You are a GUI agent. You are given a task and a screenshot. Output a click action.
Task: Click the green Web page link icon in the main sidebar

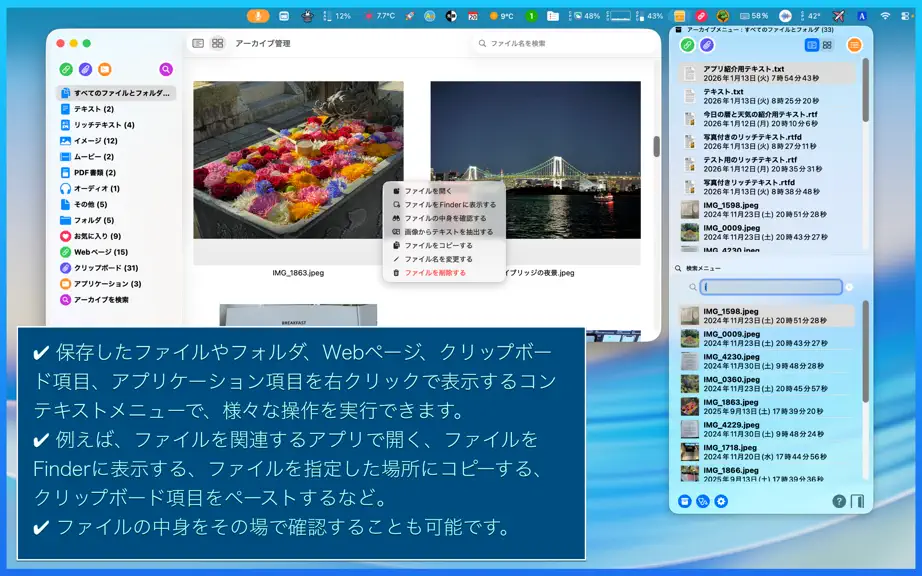(66, 69)
